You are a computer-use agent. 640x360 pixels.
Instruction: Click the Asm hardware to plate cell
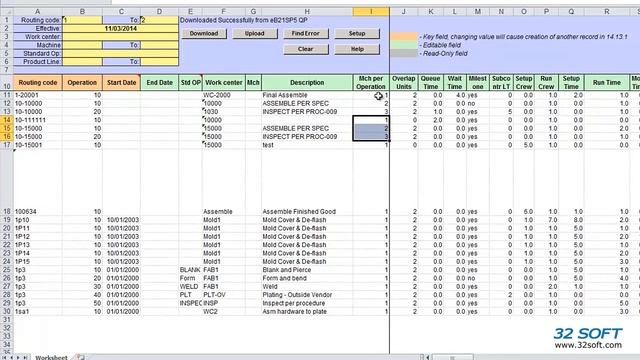[x=307, y=311]
